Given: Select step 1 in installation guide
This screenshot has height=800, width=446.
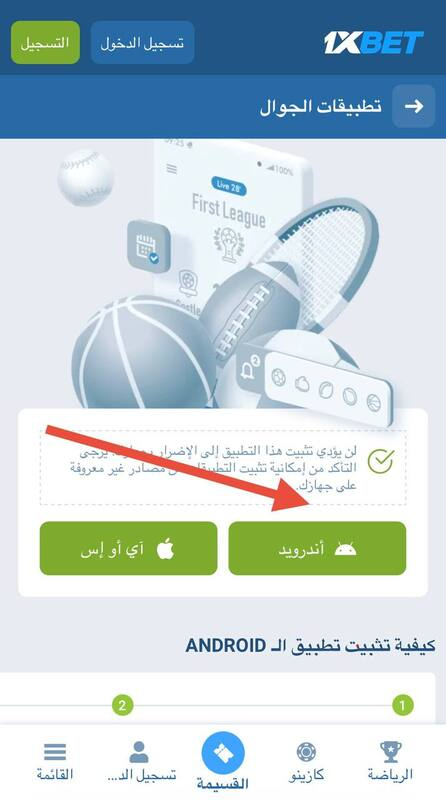Looking at the screenshot, I should (x=402, y=706).
